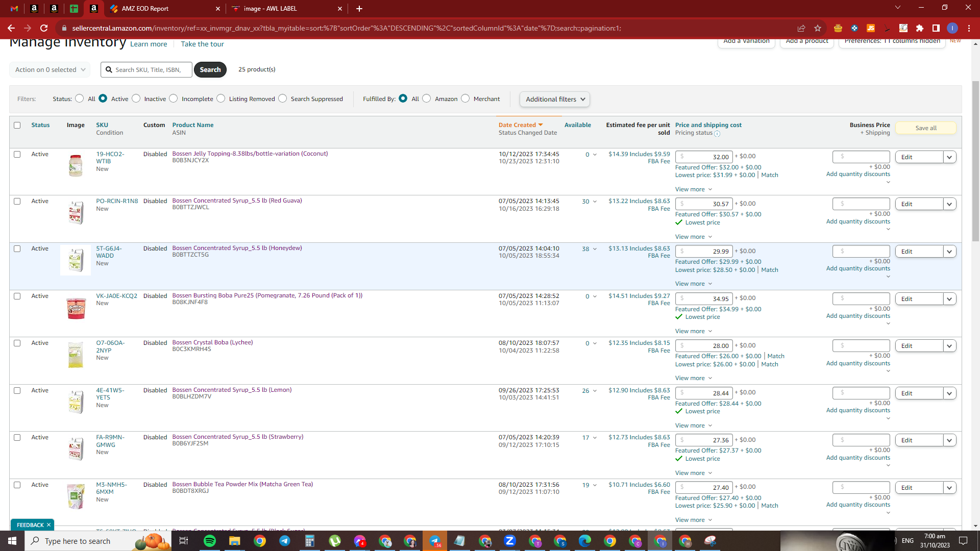Open the Jelly Topping Coconut product thumbnail

[x=76, y=166]
